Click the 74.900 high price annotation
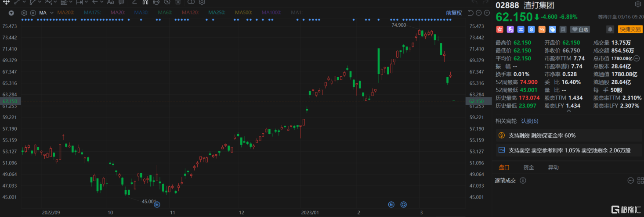 (x=399, y=25)
